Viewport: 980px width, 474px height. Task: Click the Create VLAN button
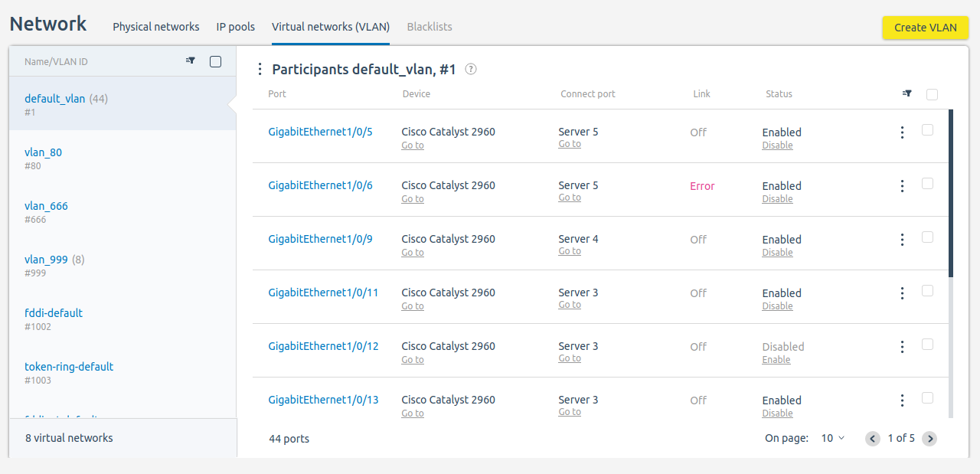click(926, 28)
